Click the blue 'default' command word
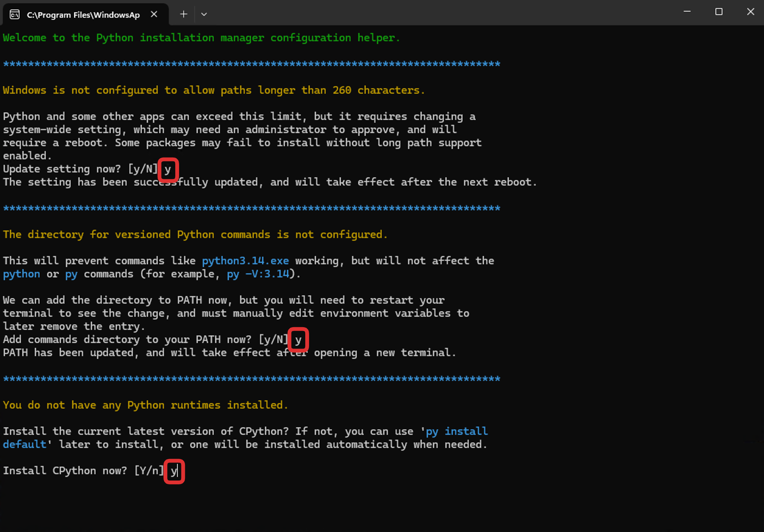 click(x=25, y=445)
